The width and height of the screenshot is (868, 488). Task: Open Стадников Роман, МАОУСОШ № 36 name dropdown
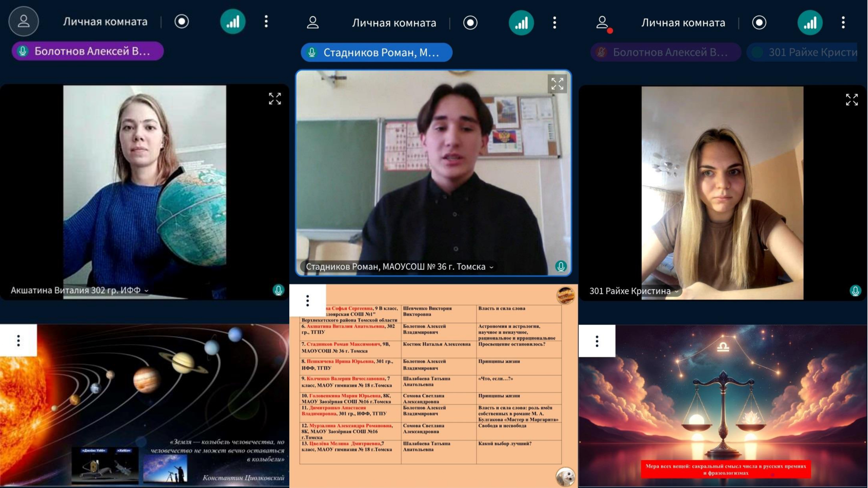[x=400, y=266]
